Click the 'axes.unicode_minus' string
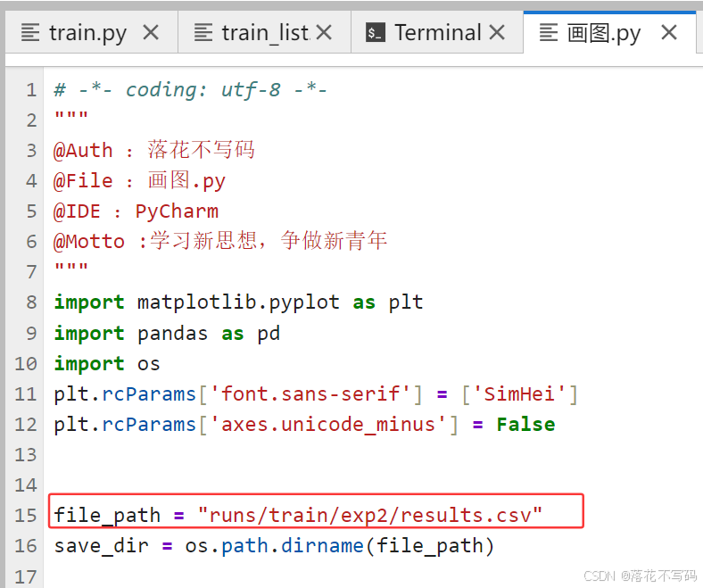The width and height of the screenshot is (703, 588). pyautogui.click(x=328, y=425)
